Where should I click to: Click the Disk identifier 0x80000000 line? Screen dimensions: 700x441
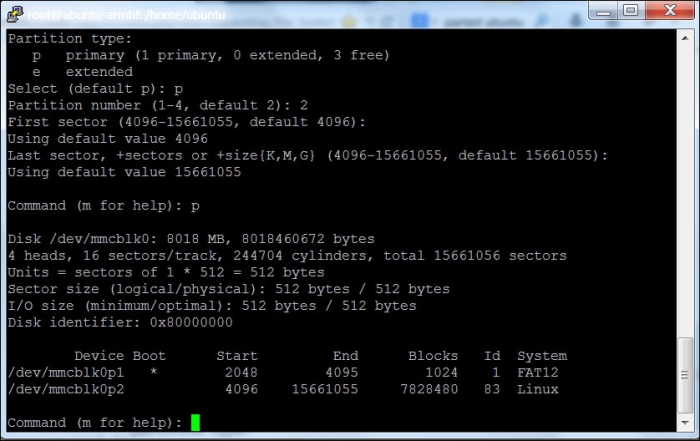tap(120, 322)
